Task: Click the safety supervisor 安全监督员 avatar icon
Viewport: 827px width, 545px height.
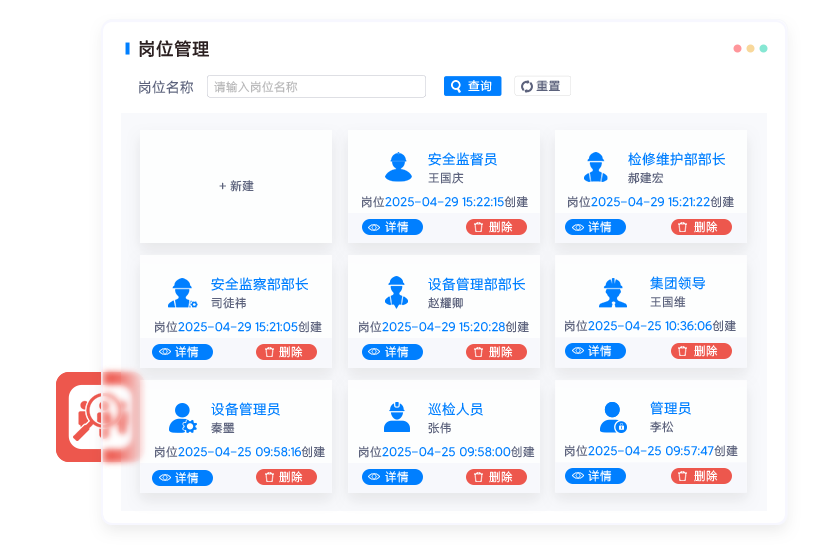Action: tap(397, 167)
